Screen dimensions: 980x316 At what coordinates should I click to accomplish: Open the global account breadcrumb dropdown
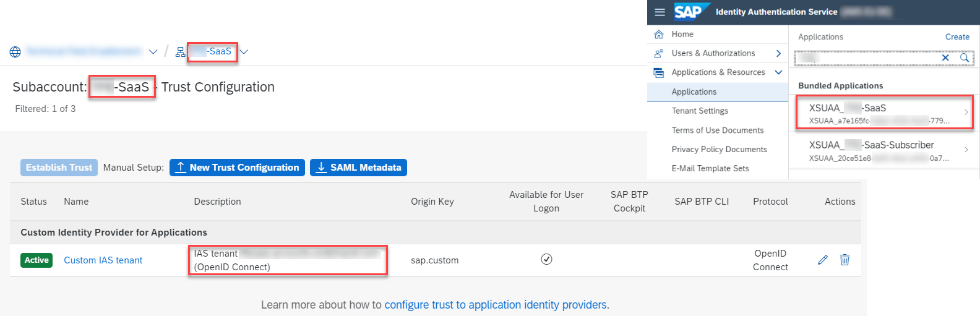tap(153, 52)
